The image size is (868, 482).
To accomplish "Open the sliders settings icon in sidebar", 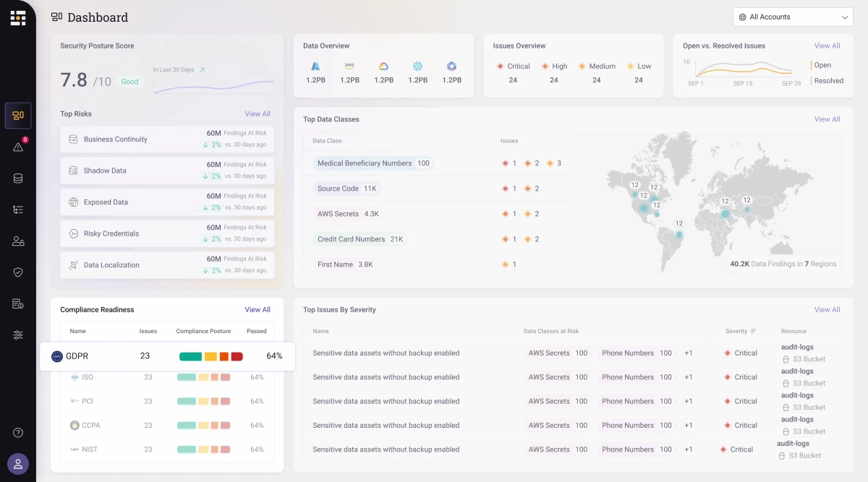I will point(18,335).
